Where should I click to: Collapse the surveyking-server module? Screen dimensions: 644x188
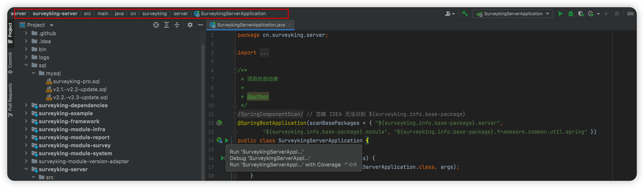(26, 169)
